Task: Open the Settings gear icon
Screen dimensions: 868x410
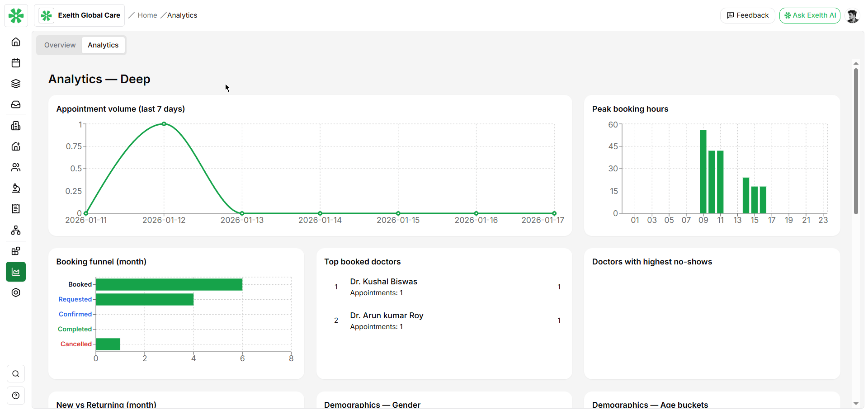Action: pyautogui.click(x=16, y=292)
